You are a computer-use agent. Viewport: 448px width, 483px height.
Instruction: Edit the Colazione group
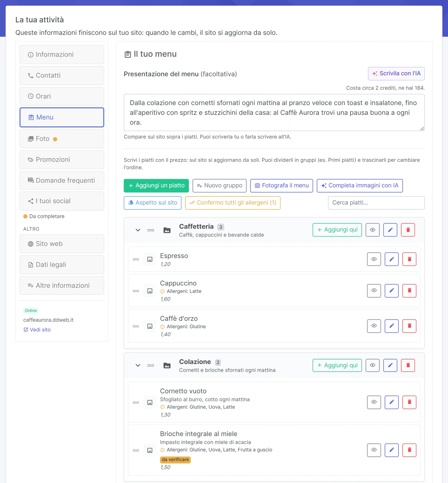pos(390,365)
